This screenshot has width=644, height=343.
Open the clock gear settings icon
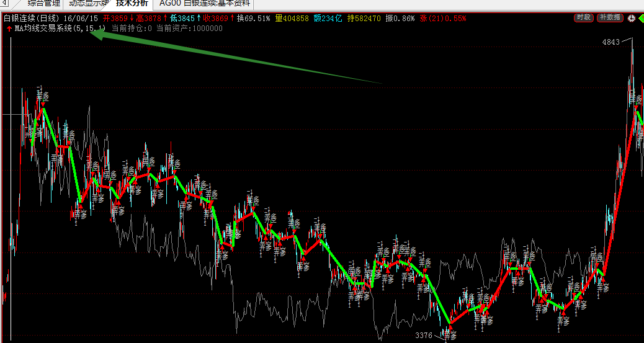pyautogui.click(x=631, y=18)
